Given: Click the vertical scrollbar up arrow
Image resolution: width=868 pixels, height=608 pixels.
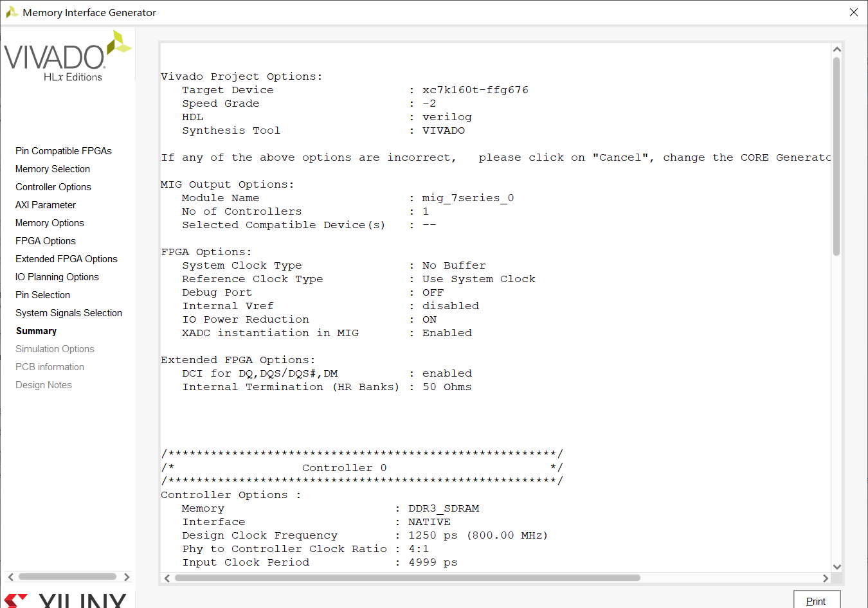Looking at the screenshot, I should 837,48.
